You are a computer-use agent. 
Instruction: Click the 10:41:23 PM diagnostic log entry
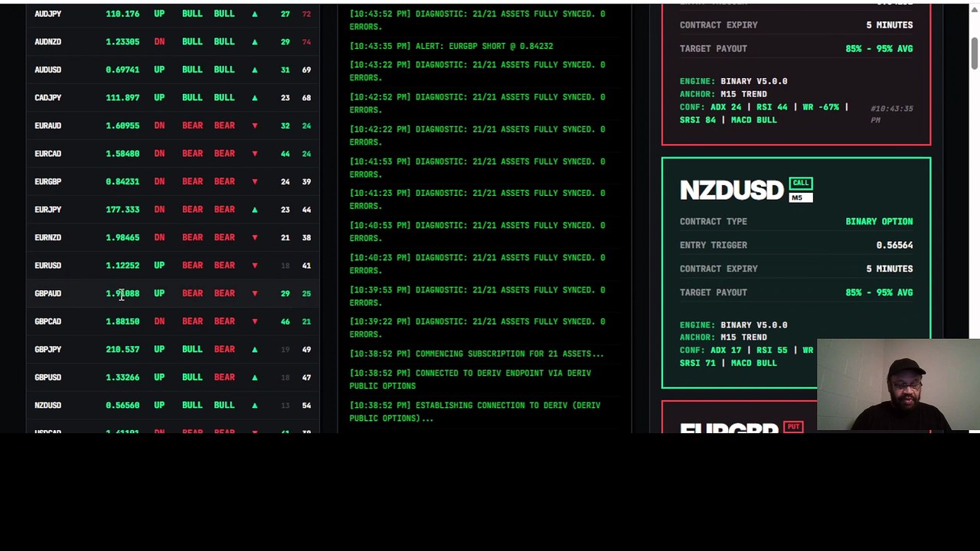coord(477,199)
